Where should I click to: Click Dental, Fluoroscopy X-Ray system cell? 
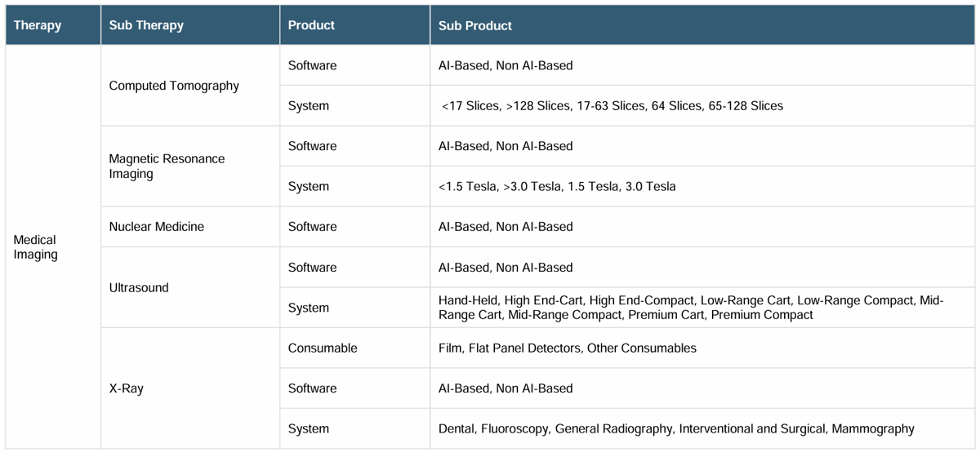tap(703, 428)
